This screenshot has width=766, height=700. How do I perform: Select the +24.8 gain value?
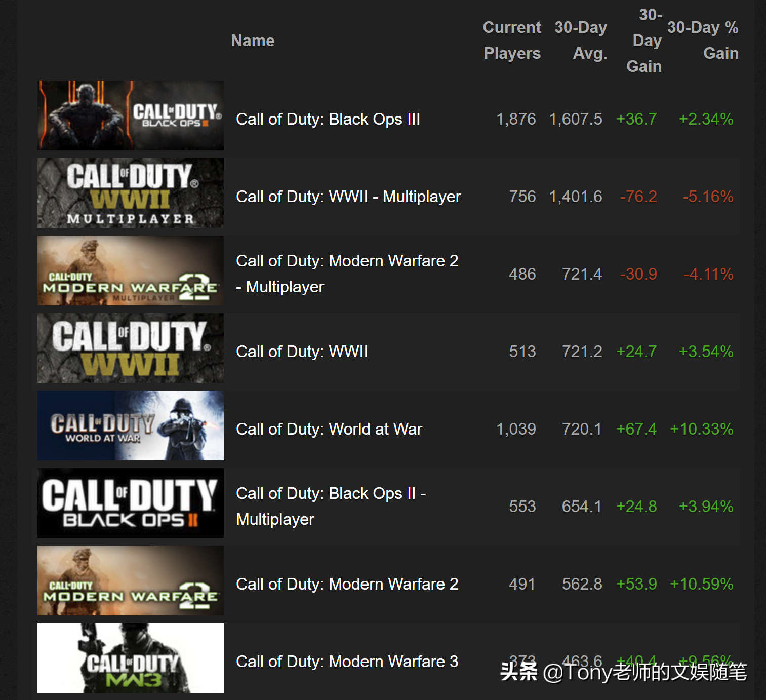[636, 507]
